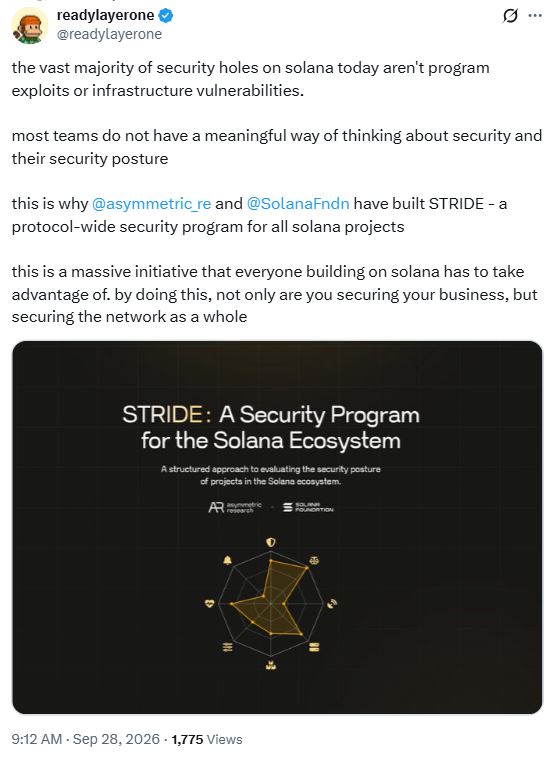Open the STRIDE Security Program image title
555x757 pixels.
(271, 427)
